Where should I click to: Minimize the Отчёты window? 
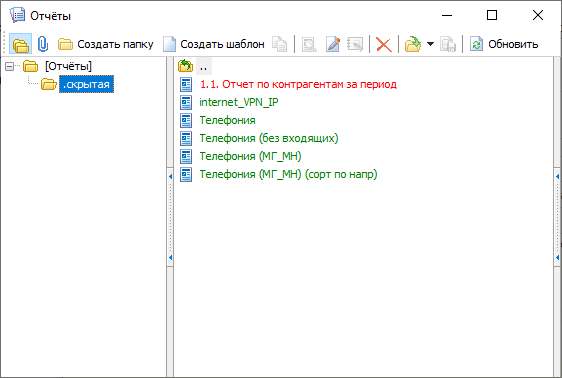point(447,15)
